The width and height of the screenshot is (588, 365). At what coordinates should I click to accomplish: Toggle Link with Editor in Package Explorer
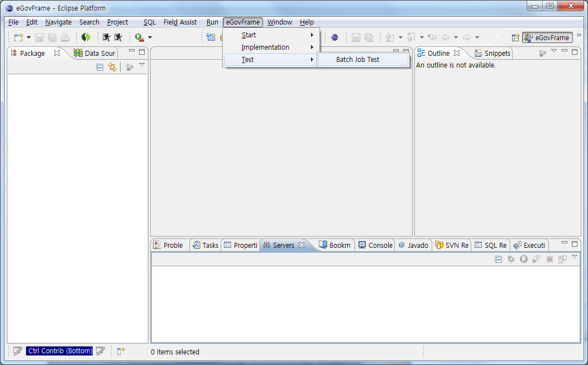point(112,67)
